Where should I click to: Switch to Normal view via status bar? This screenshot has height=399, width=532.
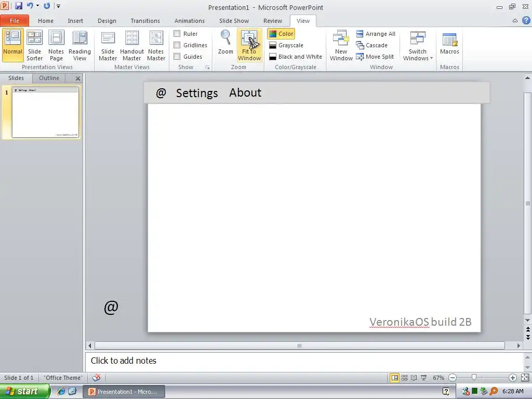pyautogui.click(x=395, y=378)
